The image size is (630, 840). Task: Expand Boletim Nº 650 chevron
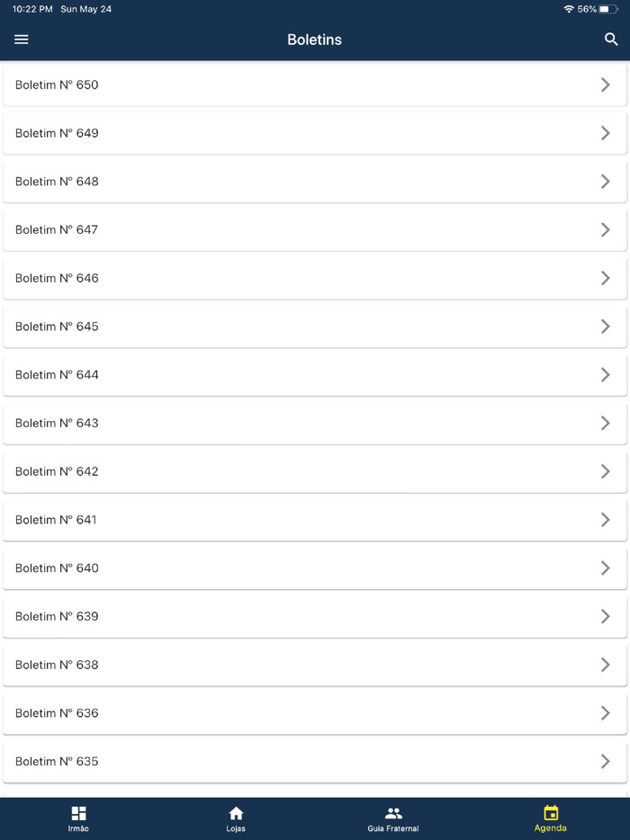point(605,85)
